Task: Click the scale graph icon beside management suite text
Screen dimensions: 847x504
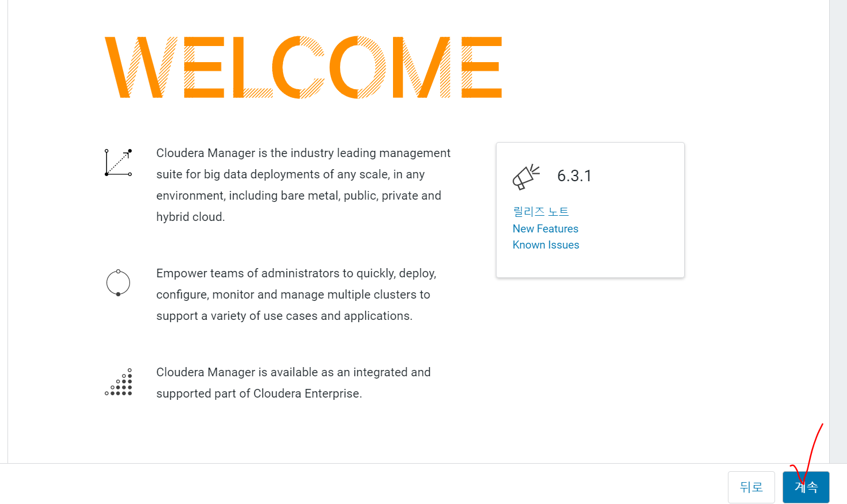Action: (x=119, y=162)
